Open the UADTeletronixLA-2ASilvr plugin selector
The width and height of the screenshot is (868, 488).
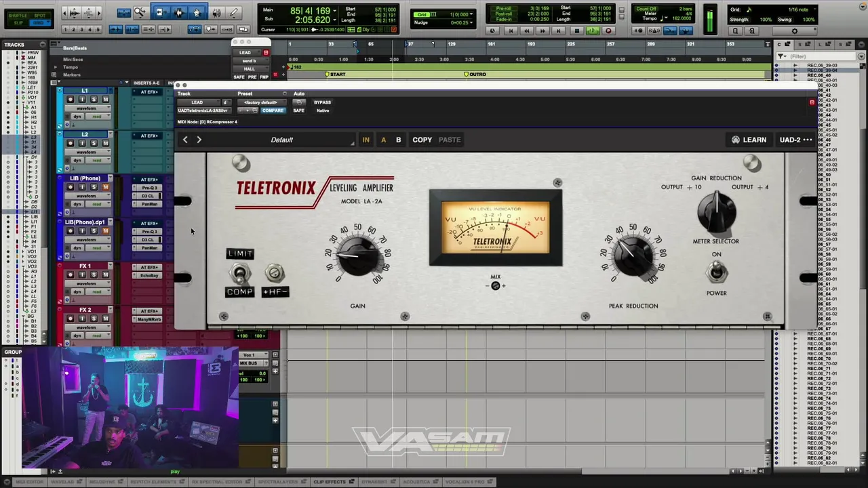coord(204,110)
